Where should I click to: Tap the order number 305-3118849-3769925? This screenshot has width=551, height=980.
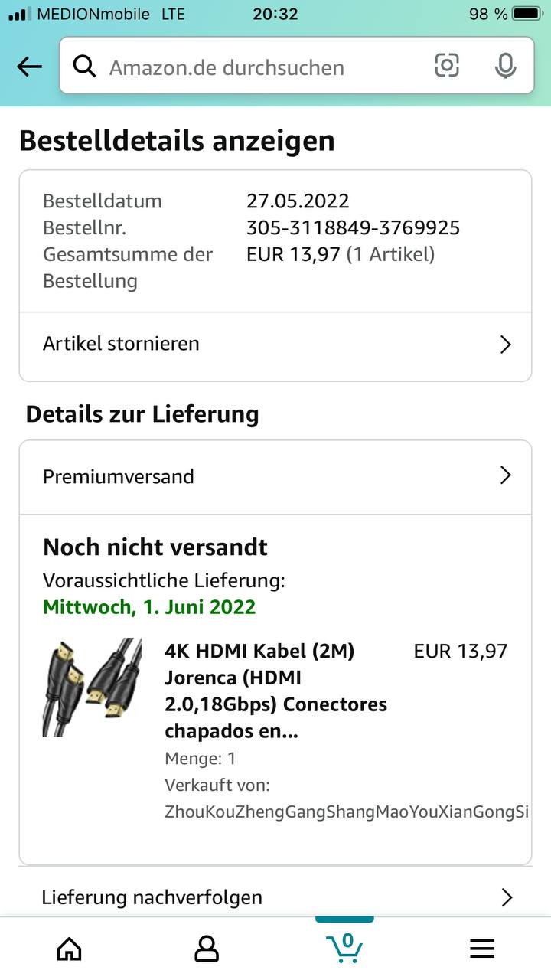pos(353,227)
